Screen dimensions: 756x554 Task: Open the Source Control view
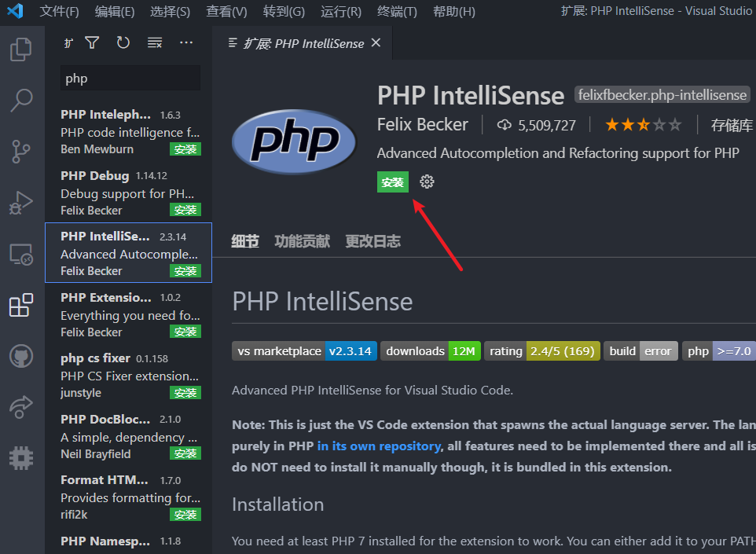[x=20, y=152]
